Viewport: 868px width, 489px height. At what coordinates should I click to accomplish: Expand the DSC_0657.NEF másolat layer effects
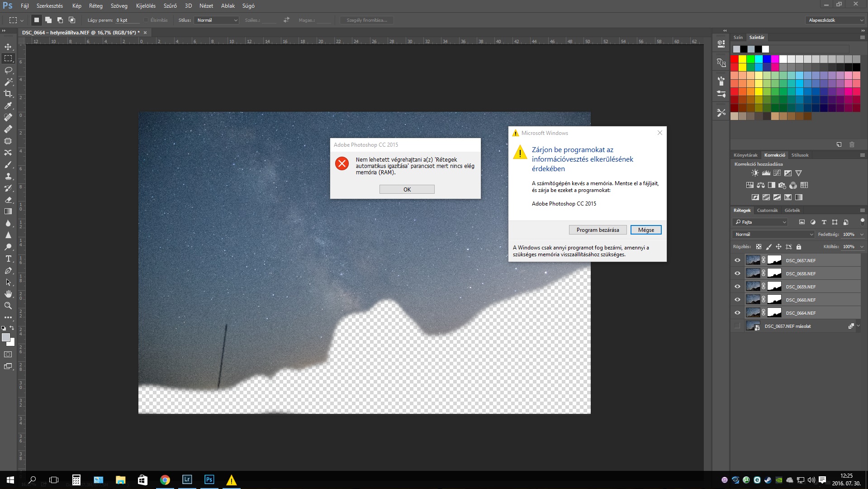click(858, 326)
